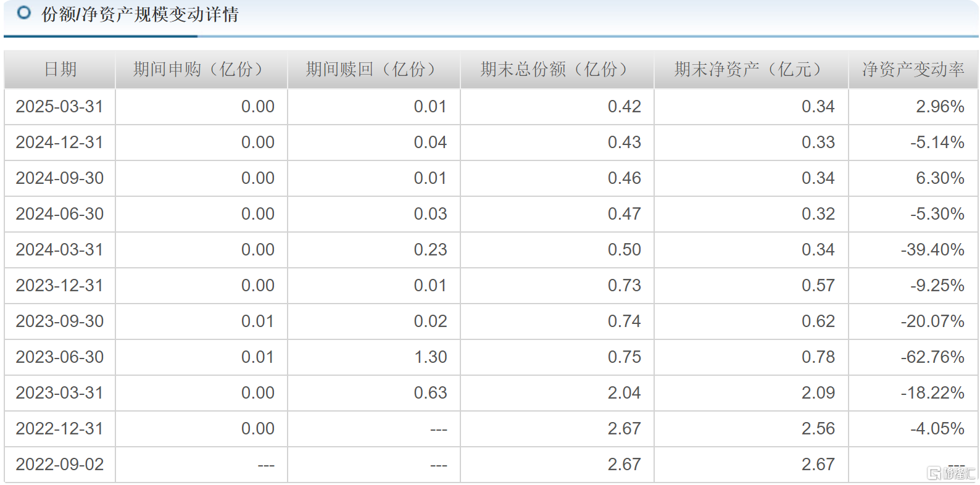Click the -62.76% change rate value
The height and width of the screenshot is (485, 980).
[x=932, y=357]
